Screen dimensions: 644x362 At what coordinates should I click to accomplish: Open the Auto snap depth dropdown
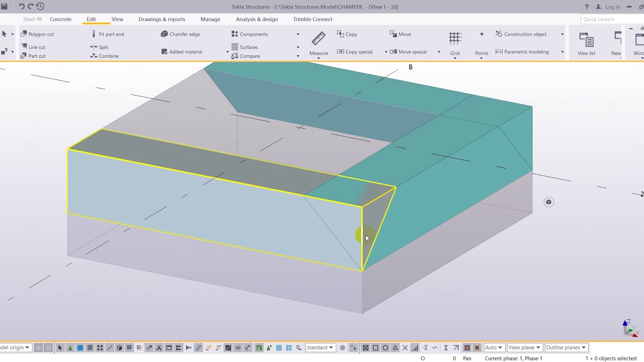(x=494, y=347)
